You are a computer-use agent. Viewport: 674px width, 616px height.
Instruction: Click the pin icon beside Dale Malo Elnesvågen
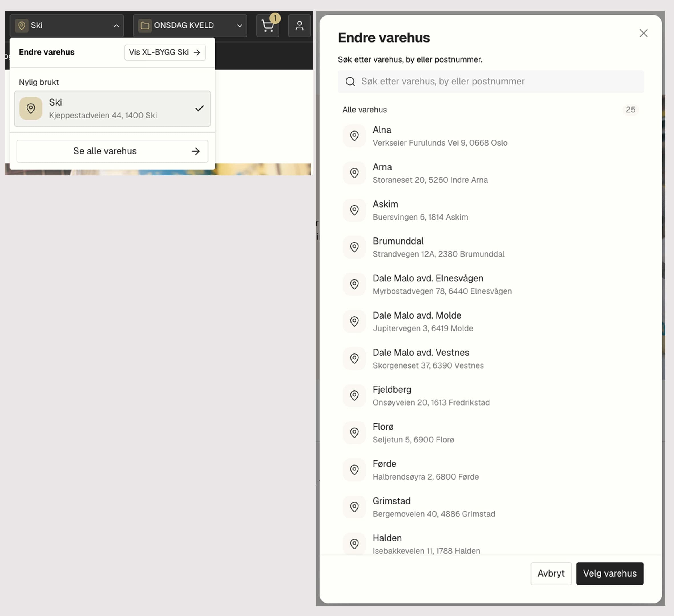pyautogui.click(x=354, y=284)
